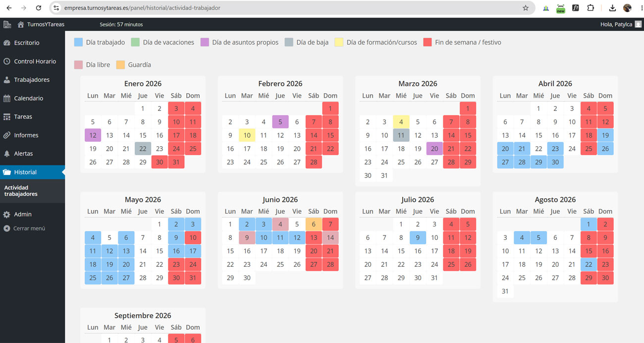Open the Chrome profile avatar
This screenshot has width=644, height=343.
click(x=627, y=8)
